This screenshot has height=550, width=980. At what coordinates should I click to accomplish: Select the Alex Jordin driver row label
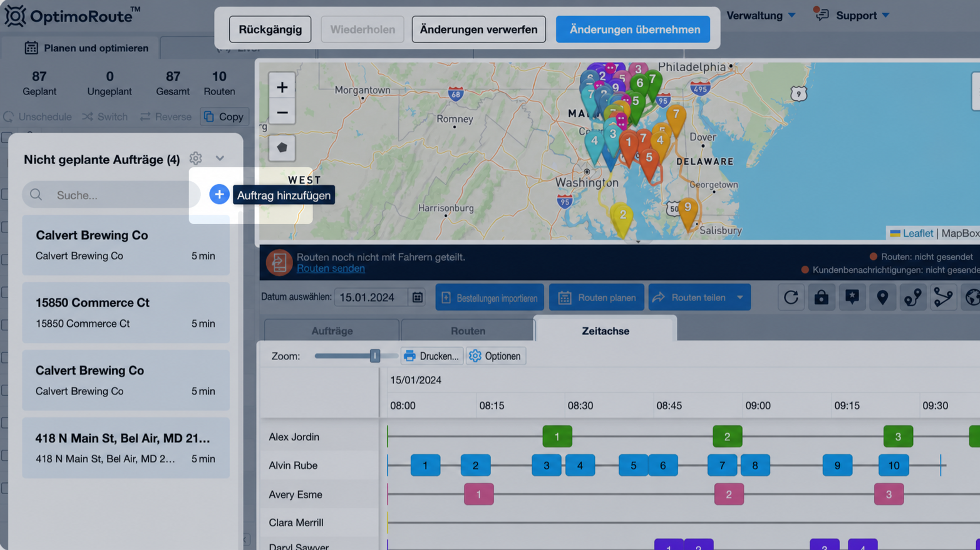coord(294,436)
